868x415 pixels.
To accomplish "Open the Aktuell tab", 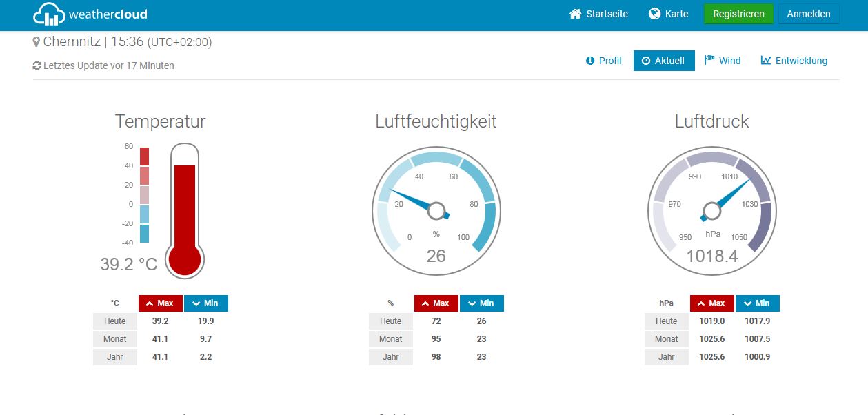I will pos(663,61).
